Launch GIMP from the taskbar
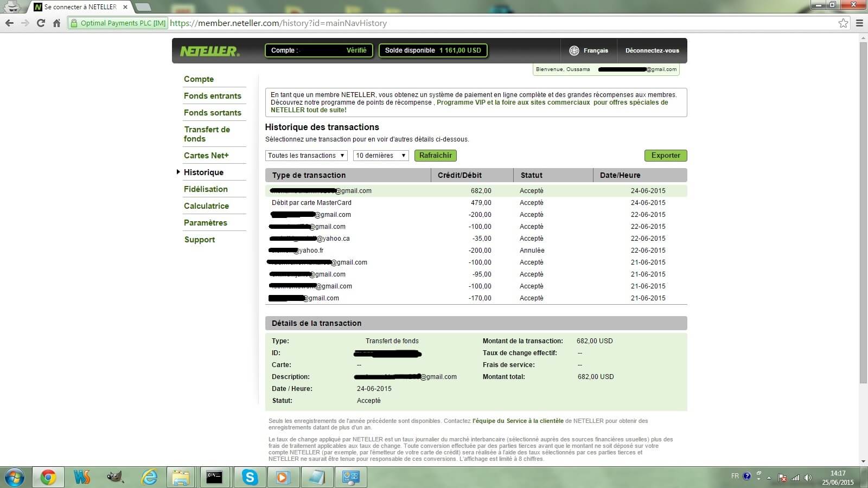 pos(115,477)
